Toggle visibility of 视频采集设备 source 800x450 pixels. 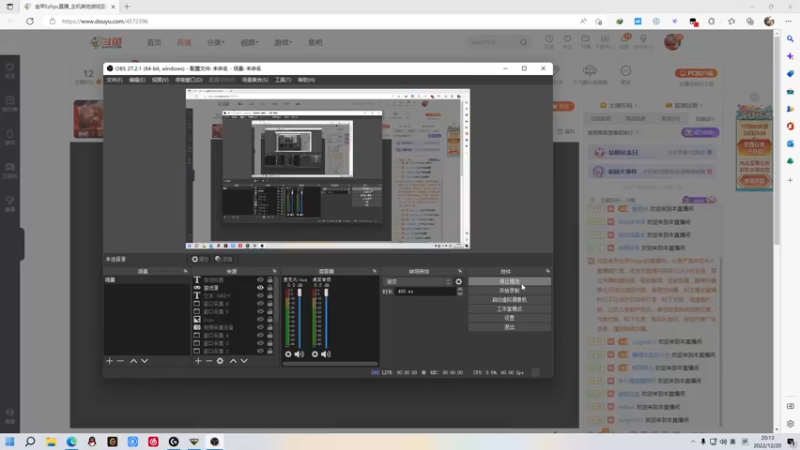pos(260,327)
